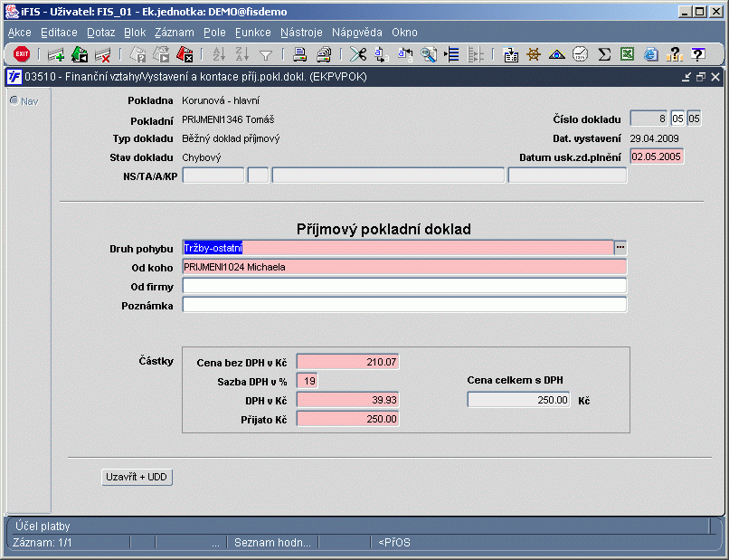Click the Datum usk.zd.plnění date field

pyautogui.click(x=658, y=157)
